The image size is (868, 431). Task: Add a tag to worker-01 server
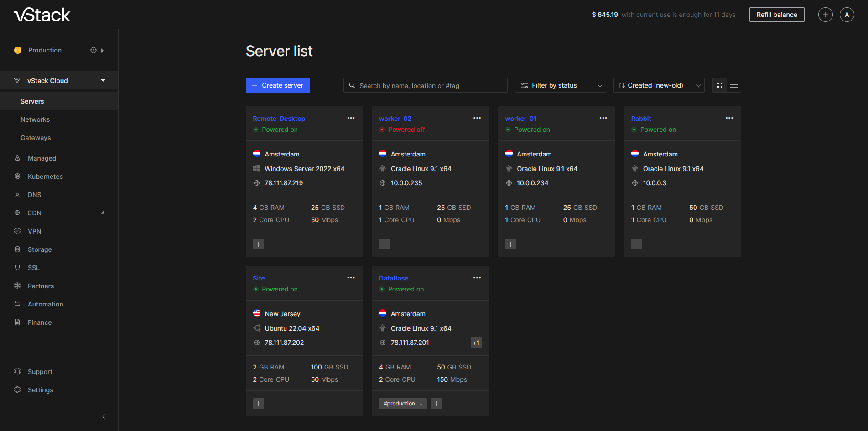pos(511,244)
